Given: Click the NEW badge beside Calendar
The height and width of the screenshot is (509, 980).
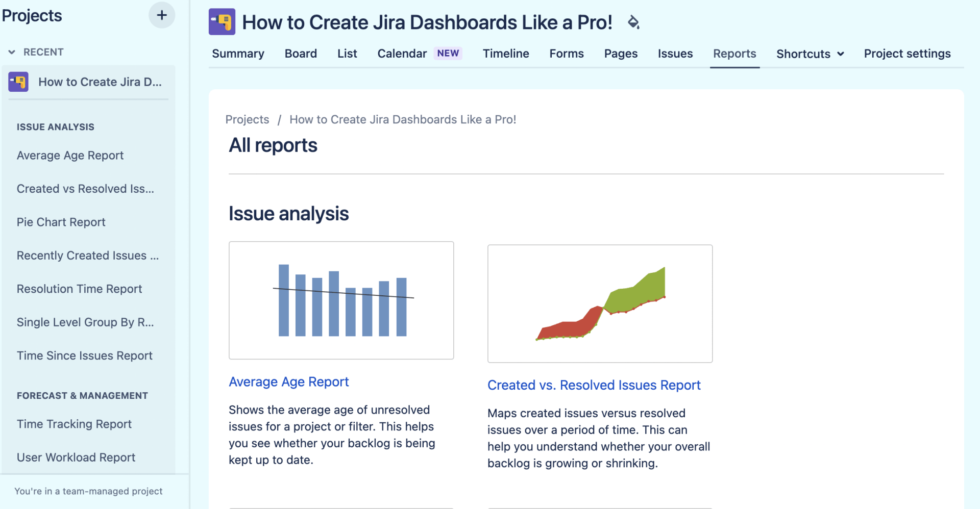Looking at the screenshot, I should 448,53.
